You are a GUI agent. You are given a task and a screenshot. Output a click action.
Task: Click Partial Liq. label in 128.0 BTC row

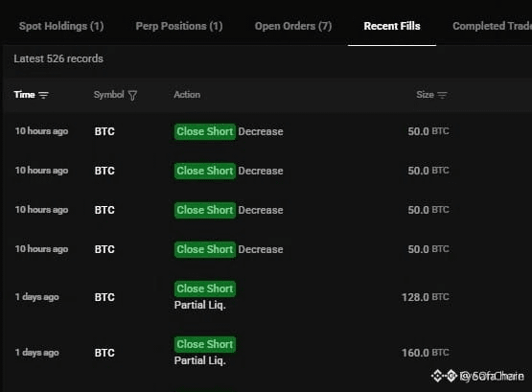(x=199, y=305)
